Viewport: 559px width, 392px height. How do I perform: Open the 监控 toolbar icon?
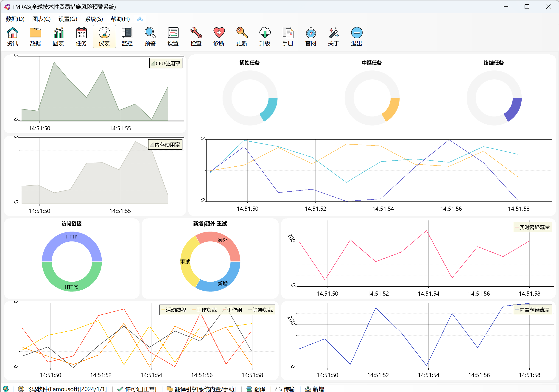127,36
